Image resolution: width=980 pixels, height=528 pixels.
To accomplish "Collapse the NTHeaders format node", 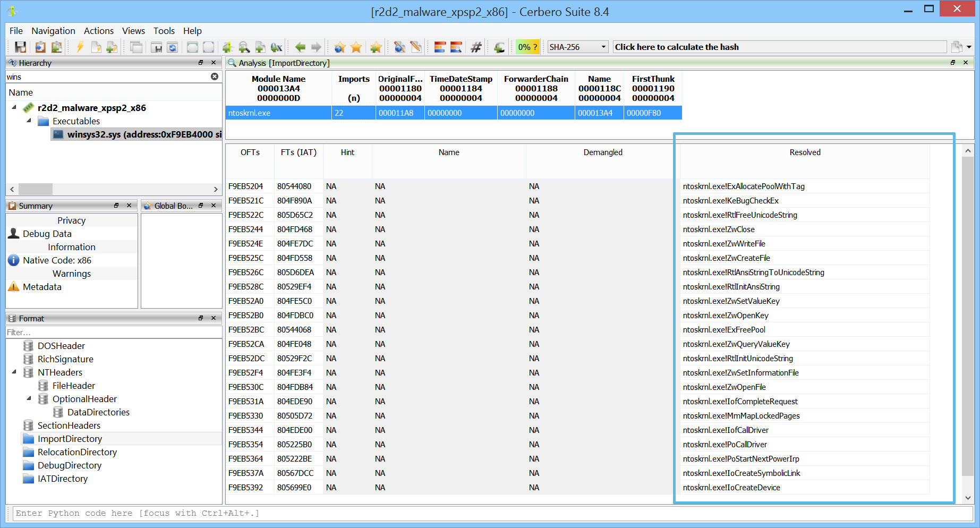I will [14, 372].
